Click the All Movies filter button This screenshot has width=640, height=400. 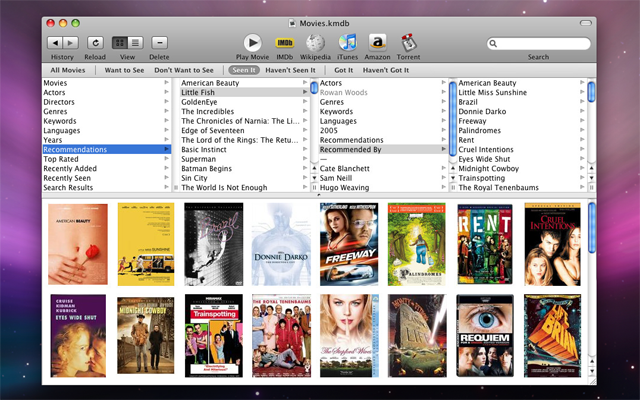68,71
